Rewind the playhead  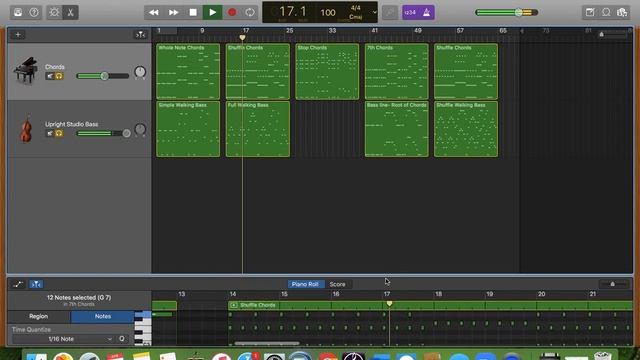pos(154,12)
